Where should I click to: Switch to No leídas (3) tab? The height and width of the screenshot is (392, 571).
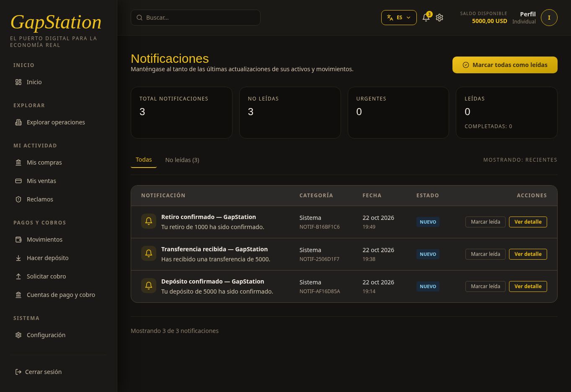pyautogui.click(x=182, y=160)
